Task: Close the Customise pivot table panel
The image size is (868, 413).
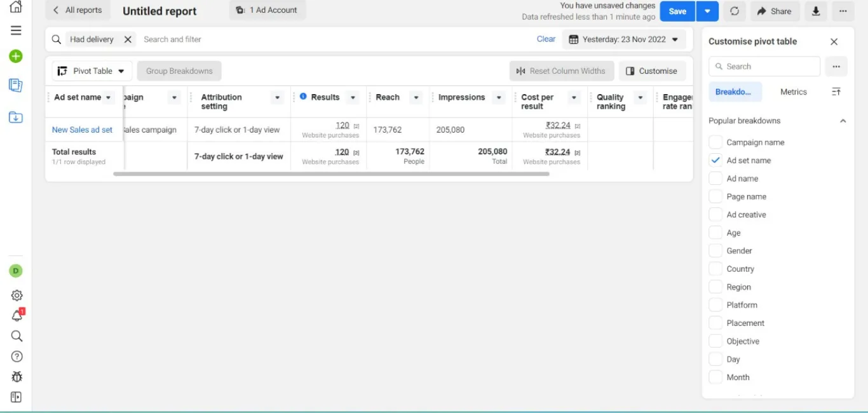Action: pos(834,42)
